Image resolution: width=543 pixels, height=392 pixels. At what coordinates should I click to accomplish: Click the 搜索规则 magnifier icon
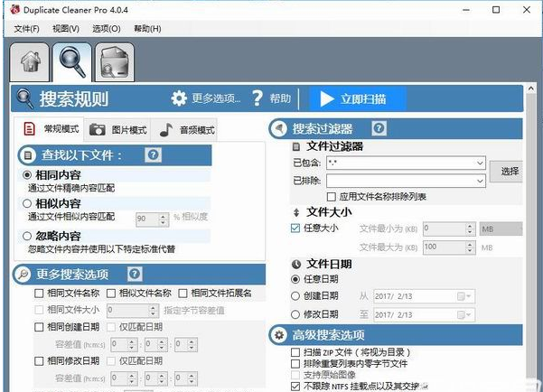(x=25, y=99)
